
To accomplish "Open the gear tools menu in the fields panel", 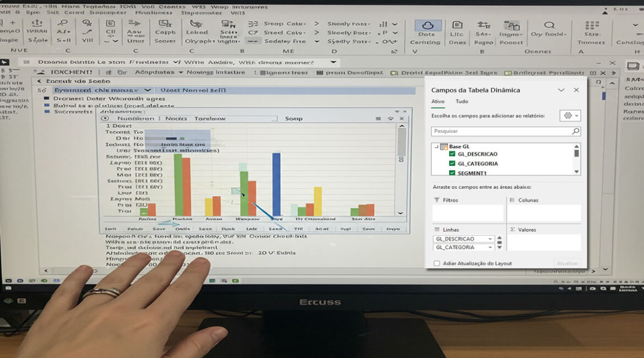I will (570, 116).
